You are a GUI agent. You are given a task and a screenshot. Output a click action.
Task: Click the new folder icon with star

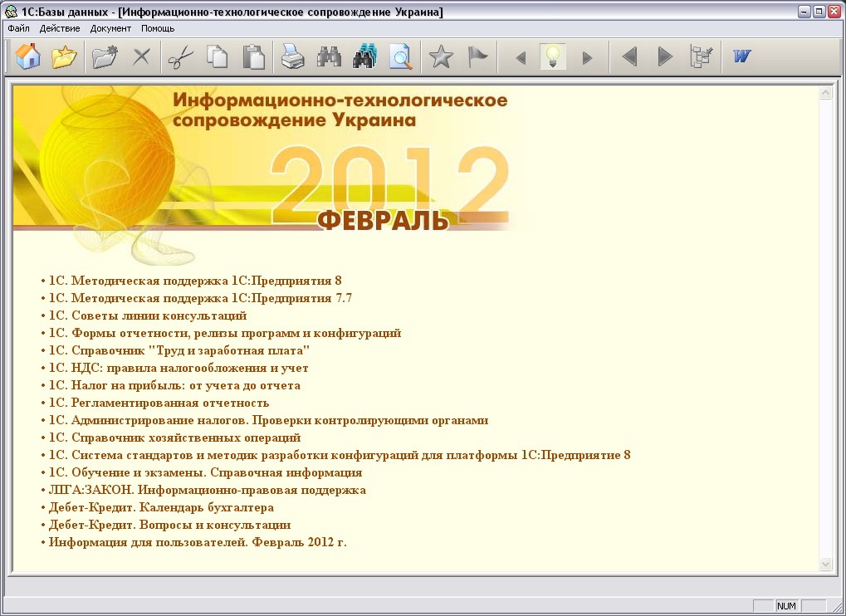[x=105, y=56]
